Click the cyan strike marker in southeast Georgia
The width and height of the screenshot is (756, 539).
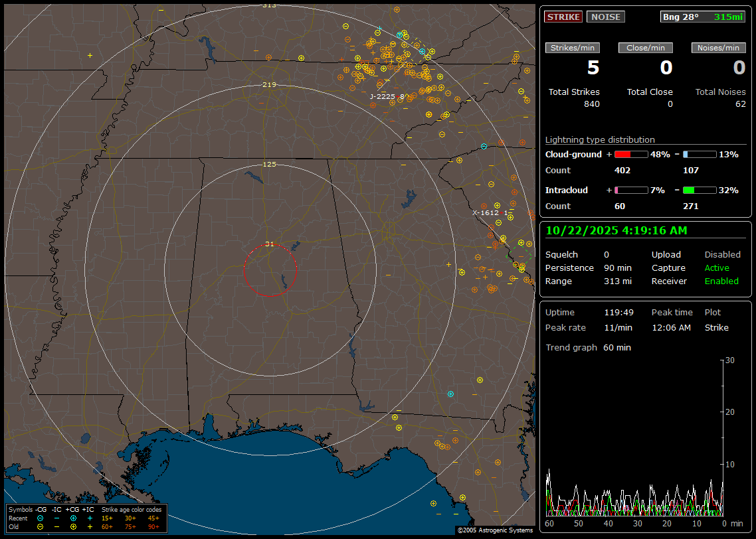point(450,394)
